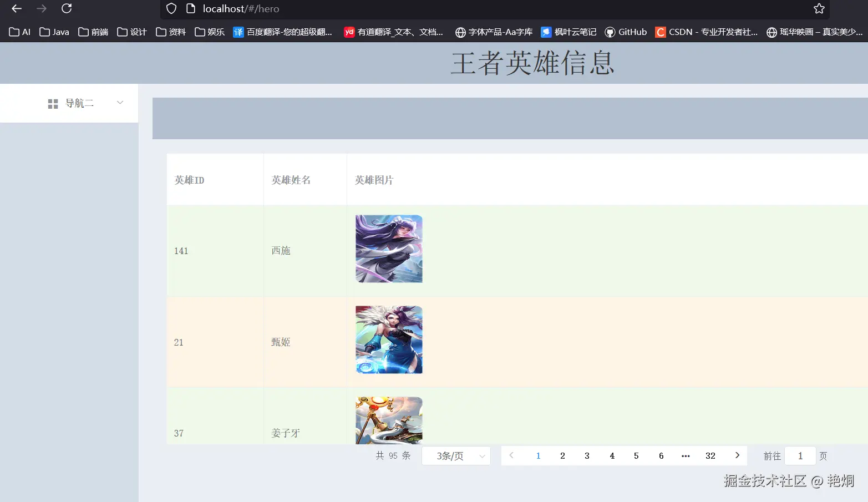Image resolution: width=868 pixels, height=502 pixels.
Task: Go to page 6
Action: [x=661, y=456]
